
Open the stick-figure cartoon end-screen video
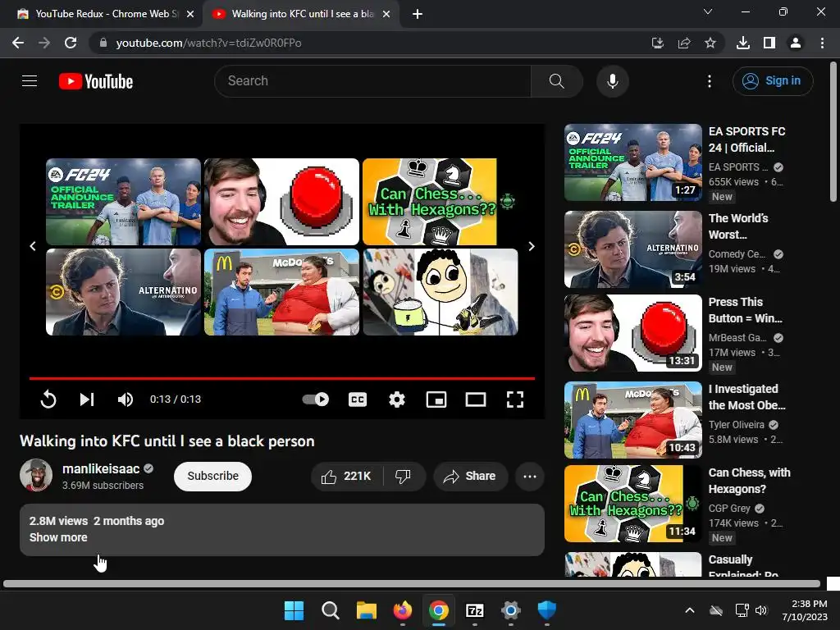pos(441,292)
